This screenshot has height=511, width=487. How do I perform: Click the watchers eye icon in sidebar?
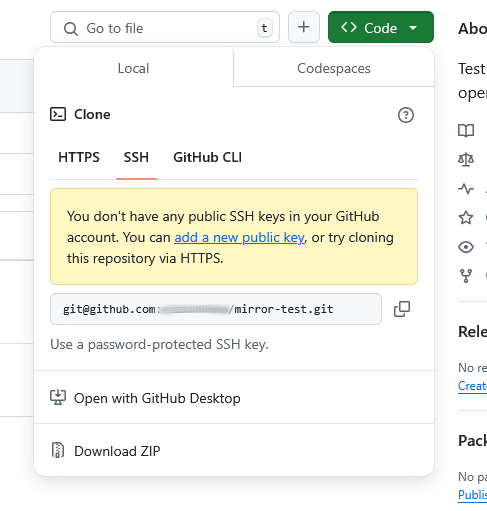(466, 247)
